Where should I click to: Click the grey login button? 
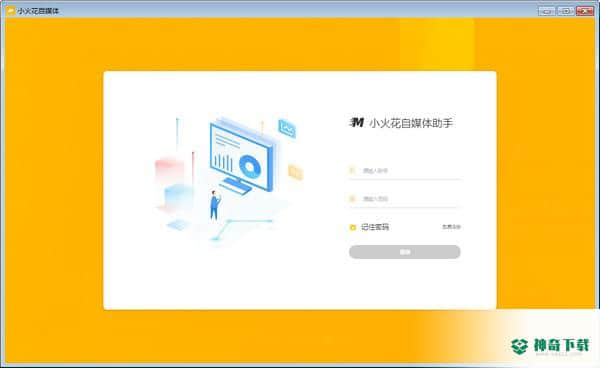(405, 252)
